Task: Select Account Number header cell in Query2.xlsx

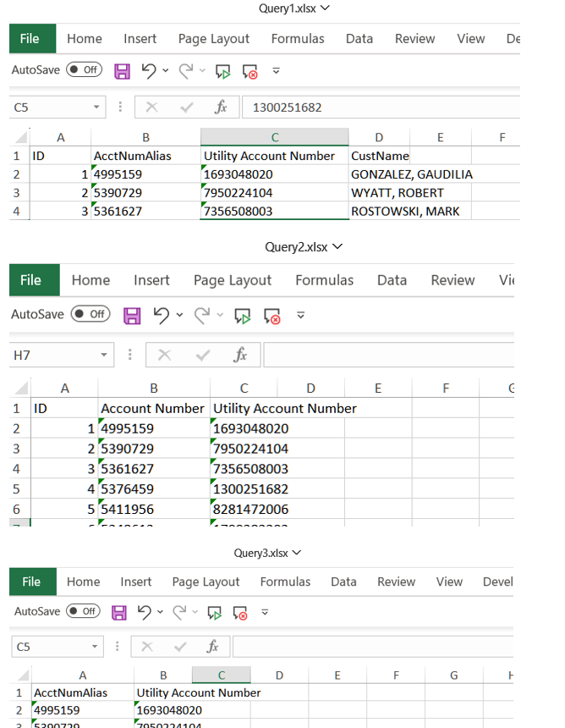Action: pos(154,409)
